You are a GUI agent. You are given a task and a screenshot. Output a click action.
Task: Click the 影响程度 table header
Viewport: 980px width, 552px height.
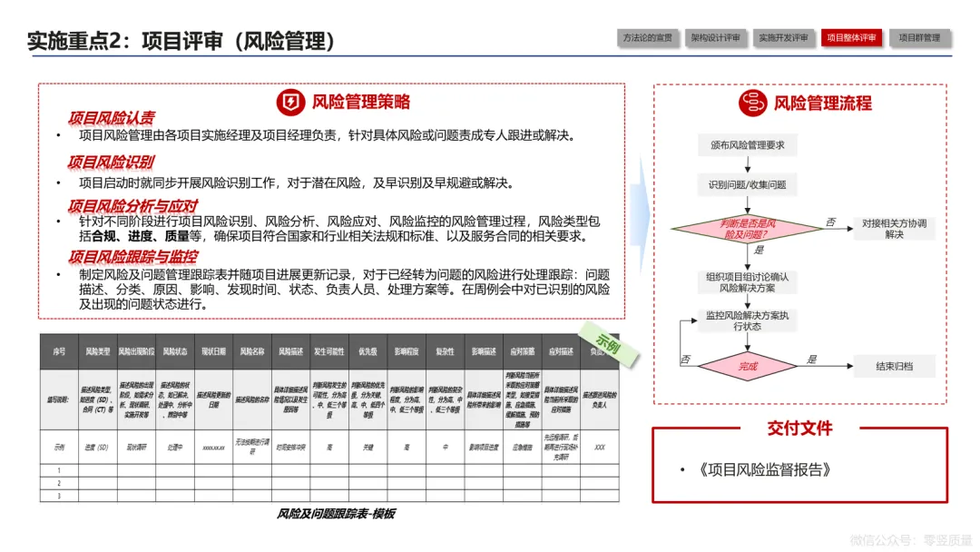coord(407,352)
